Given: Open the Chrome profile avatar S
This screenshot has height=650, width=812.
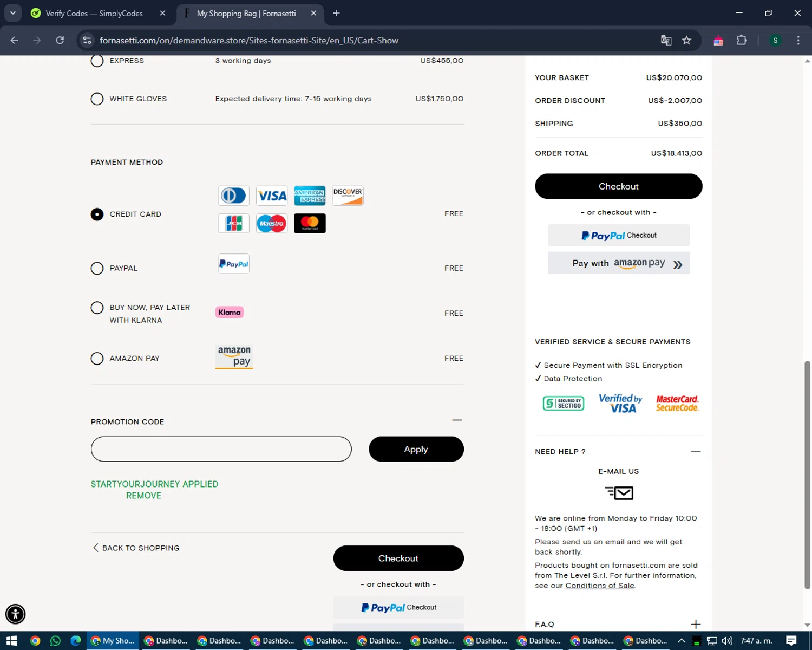Looking at the screenshot, I should 775,41.
